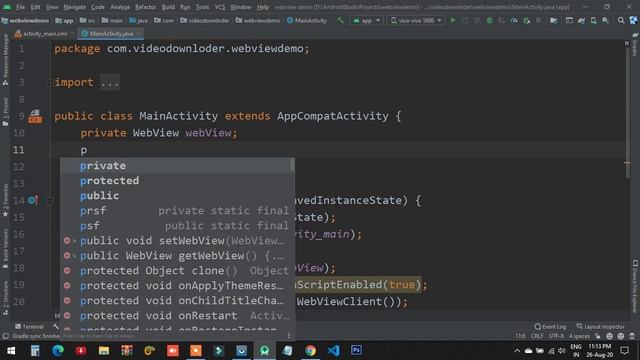Choose the 'psf' public static final template

176,226
